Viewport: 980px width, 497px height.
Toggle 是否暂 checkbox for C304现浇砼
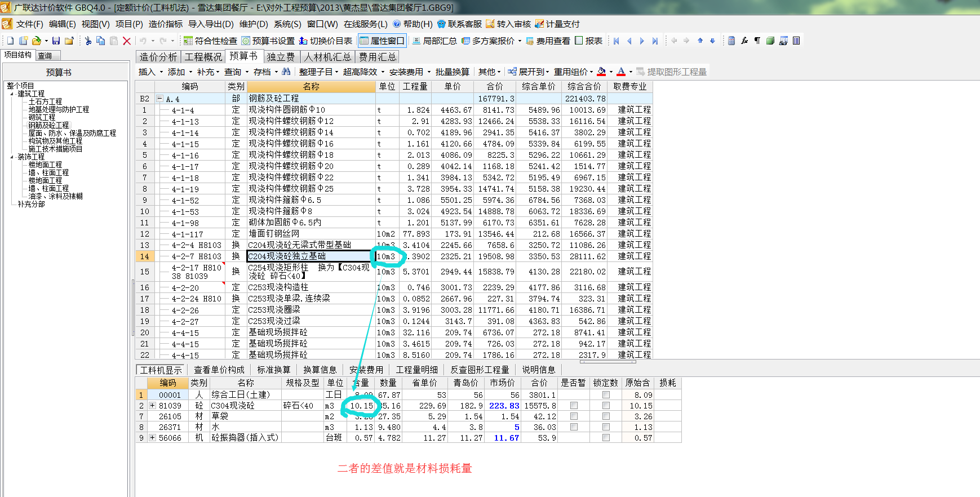tap(574, 406)
